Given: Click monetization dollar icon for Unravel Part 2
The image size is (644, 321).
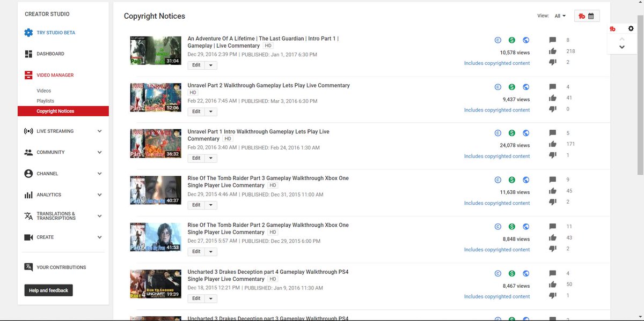Looking at the screenshot, I should pos(512,87).
